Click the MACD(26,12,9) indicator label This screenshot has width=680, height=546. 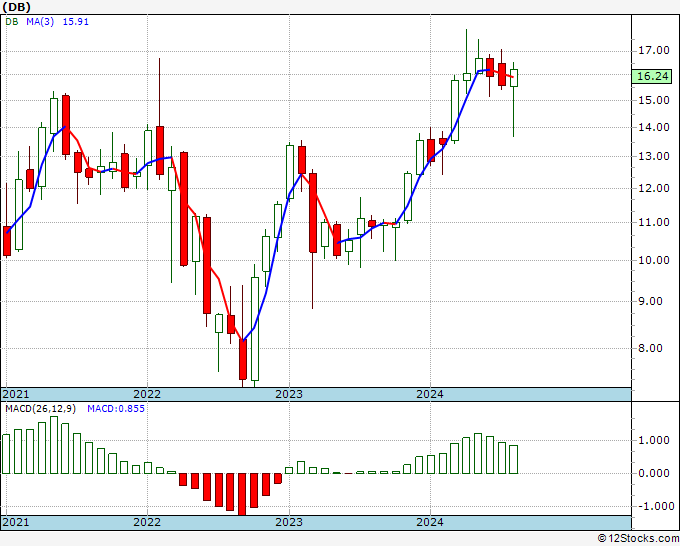[40, 409]
